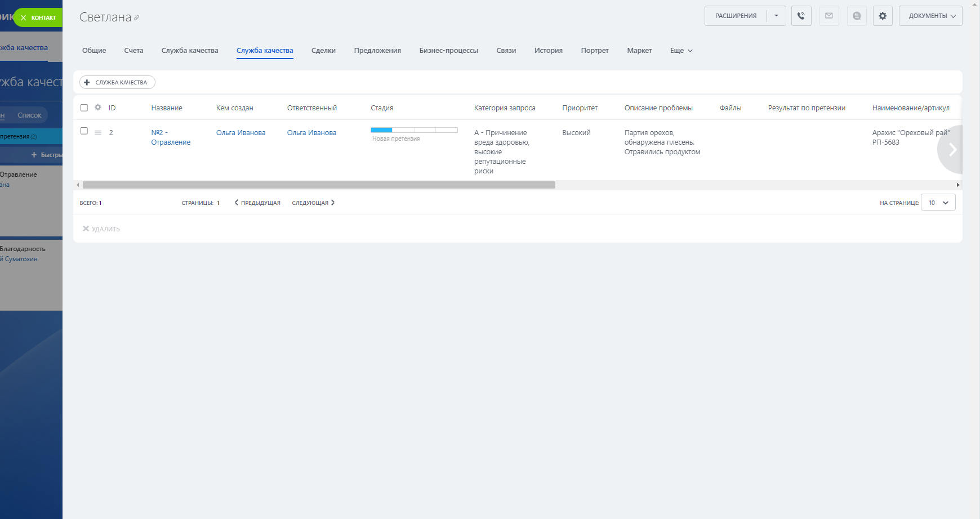The image size is (980, 519).
Task: Click the add Служба качества button
Action: [x=117, y=82]
